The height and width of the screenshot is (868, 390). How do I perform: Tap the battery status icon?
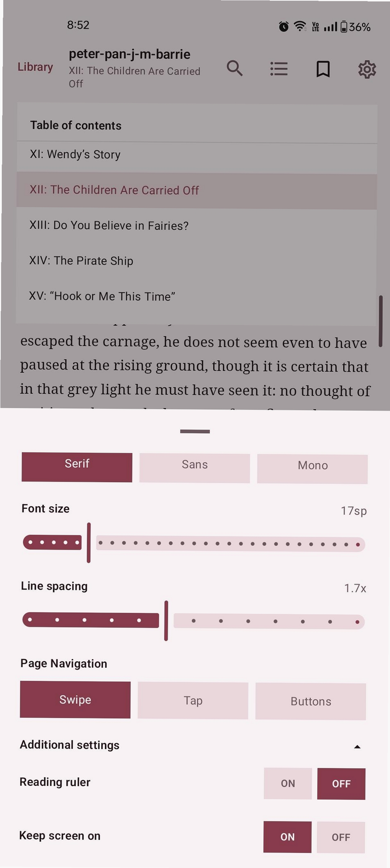pos(344,27)
